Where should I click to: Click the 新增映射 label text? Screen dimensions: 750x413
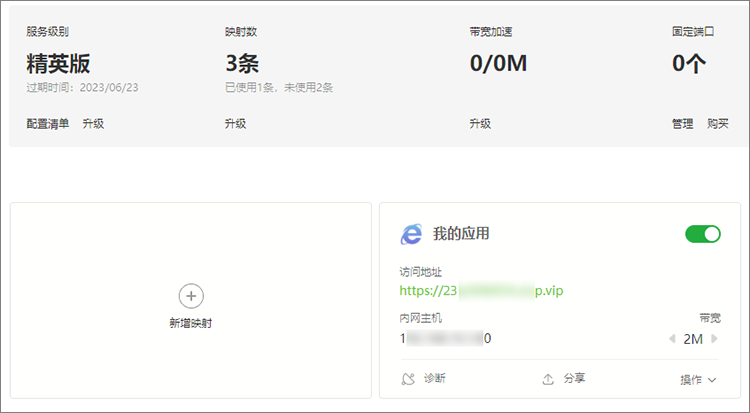click(191, 323)
